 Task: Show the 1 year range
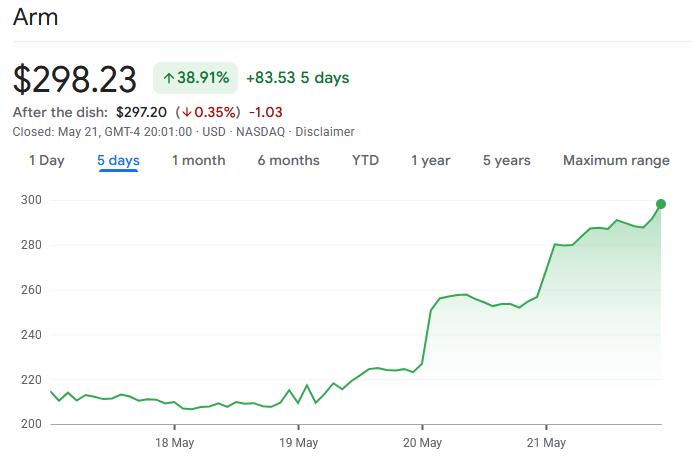pyautogui.click(x=431, y=160)
